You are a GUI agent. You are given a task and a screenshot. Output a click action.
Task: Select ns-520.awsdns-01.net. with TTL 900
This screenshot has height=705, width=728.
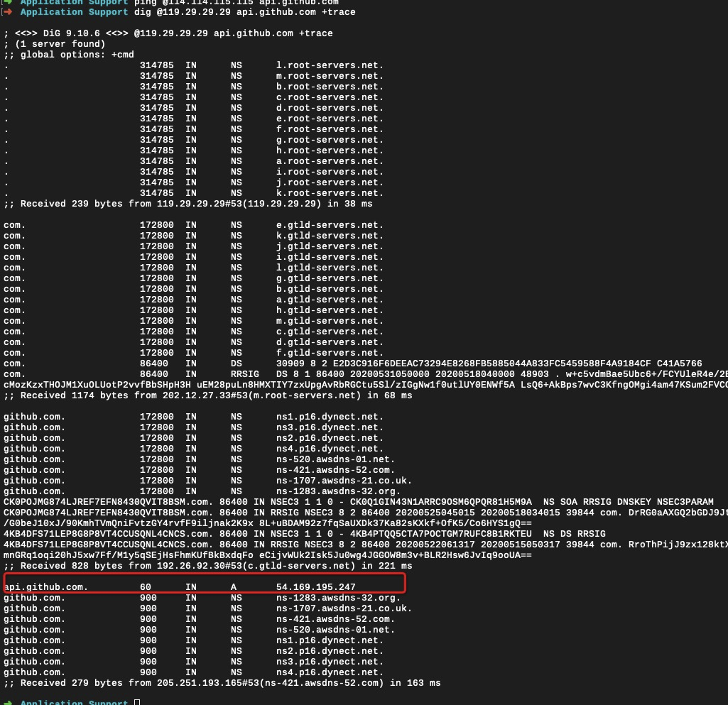coord(335,630)
